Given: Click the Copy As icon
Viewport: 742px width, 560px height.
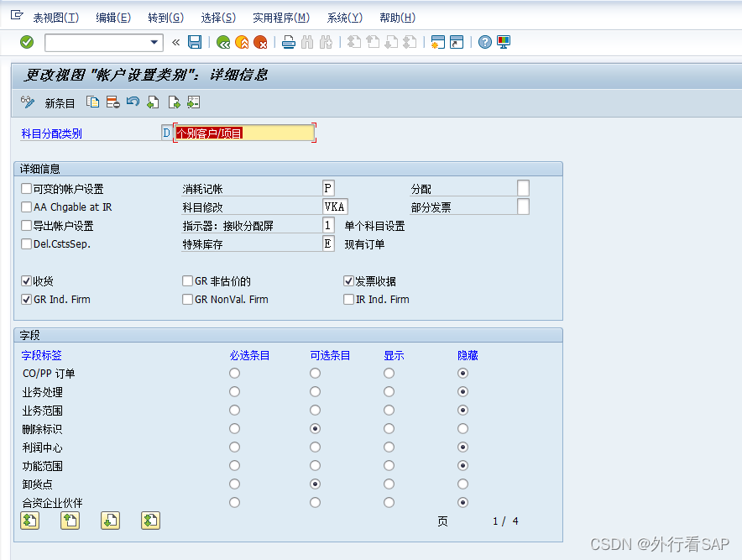Looking at the screenshot, I should click(92, 102).
